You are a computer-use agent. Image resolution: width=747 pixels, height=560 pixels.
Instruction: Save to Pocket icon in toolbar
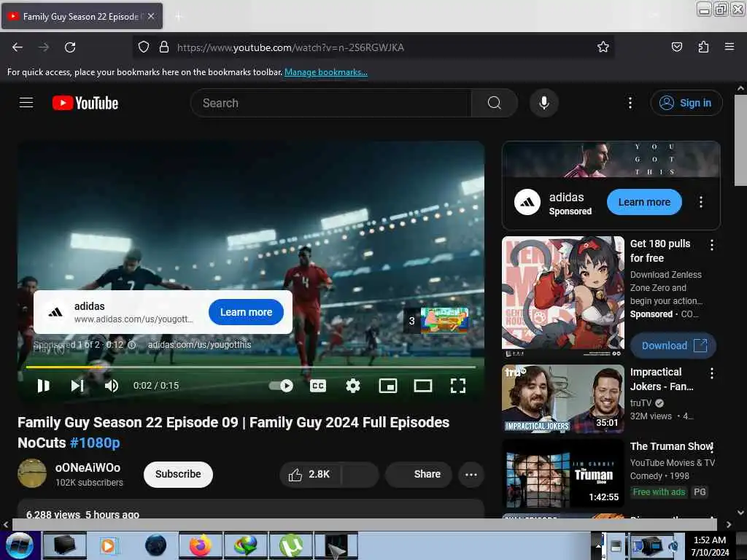tap(676, 47)
